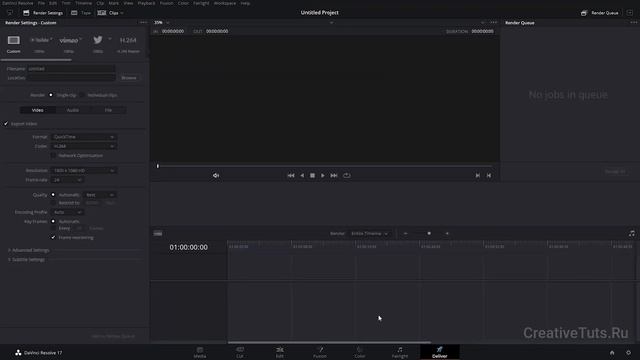
Task: Open the Color page
Action: click(360, 352)
